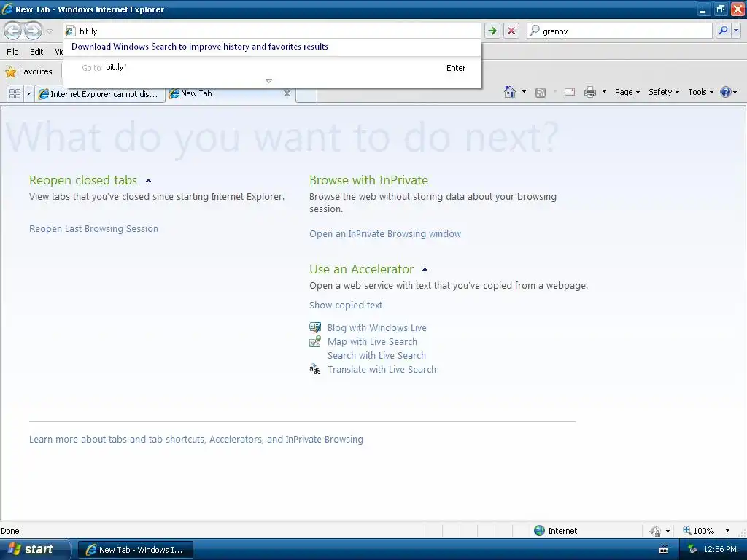Click the 100% zoom level button
The height and width of the screenshot is (560, 747).
click(698, 531)
